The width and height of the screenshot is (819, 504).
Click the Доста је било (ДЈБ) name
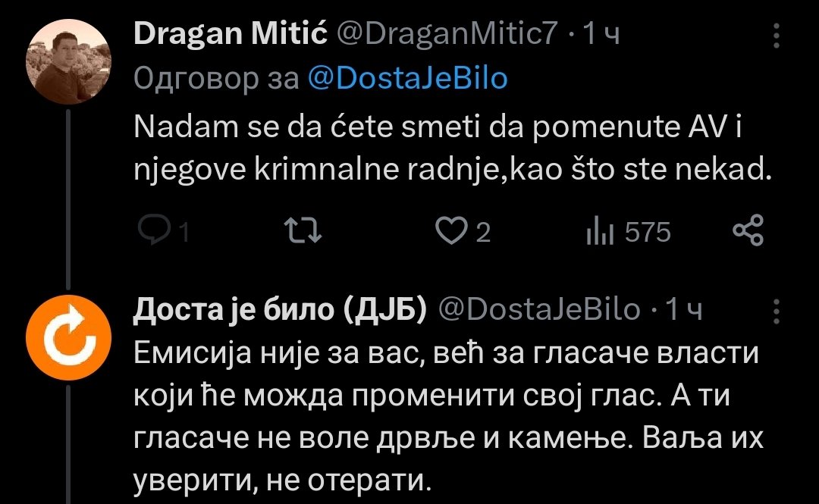280,309
